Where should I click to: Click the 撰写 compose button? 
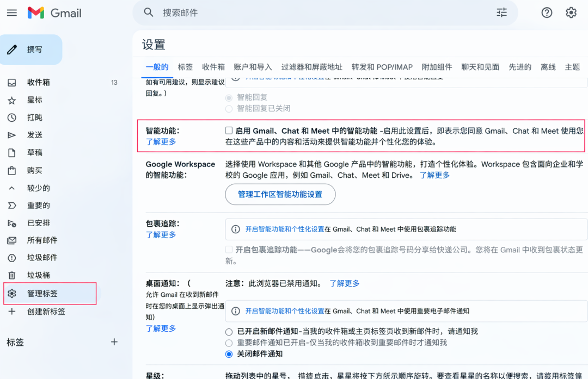click(31, 49)
